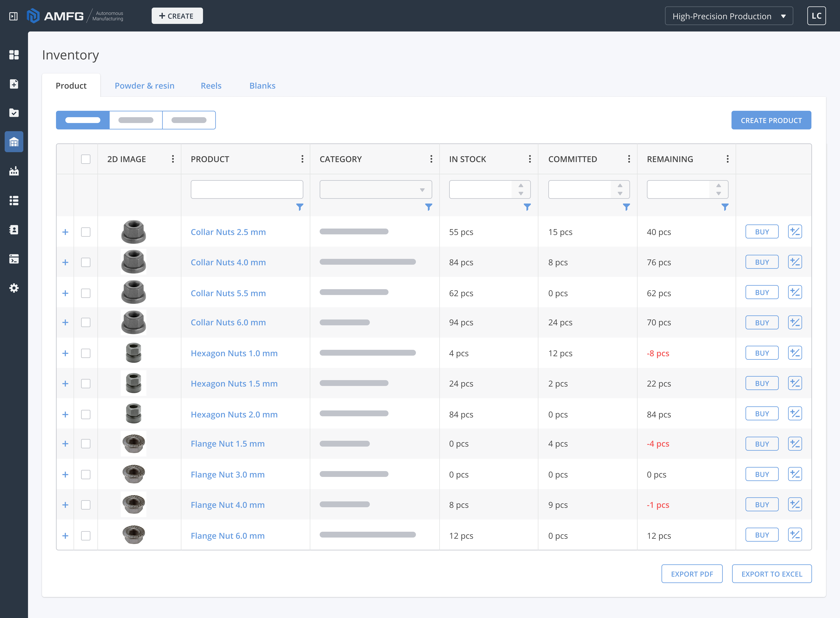Screen dimensions: 840x618
Task: Click the CREATE PRODUCT button
Action: (771, 120)
